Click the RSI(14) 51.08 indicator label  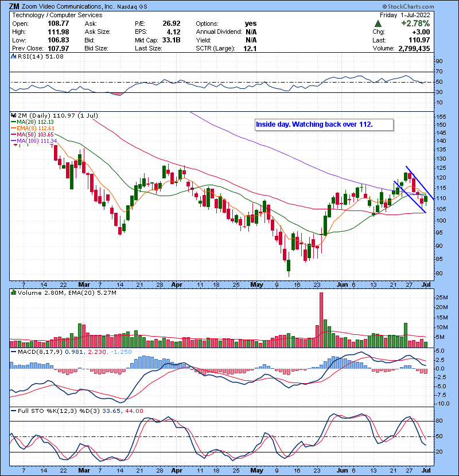40,56
